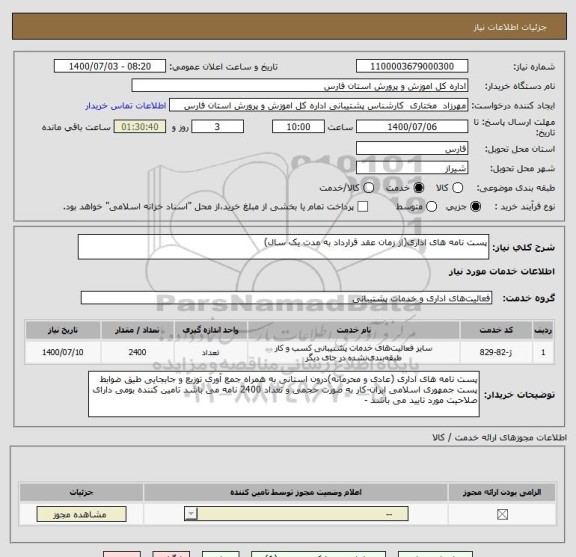Viewport: 576px width, 557px height.
Task: Click the deadline hour field 10:00
Action: tap(298, 127)
